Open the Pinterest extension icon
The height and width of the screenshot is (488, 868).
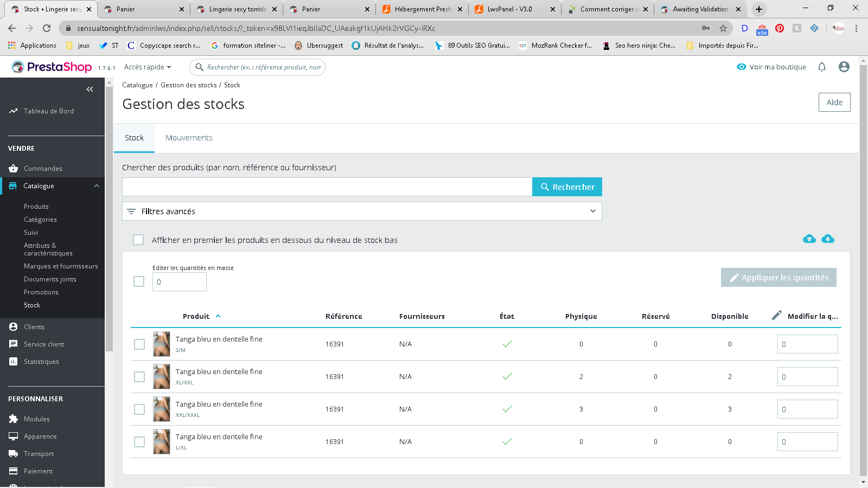780,28
